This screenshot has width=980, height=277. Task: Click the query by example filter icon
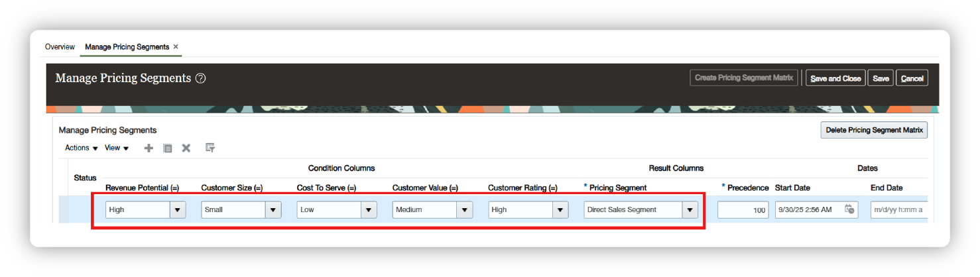(210, 148)
